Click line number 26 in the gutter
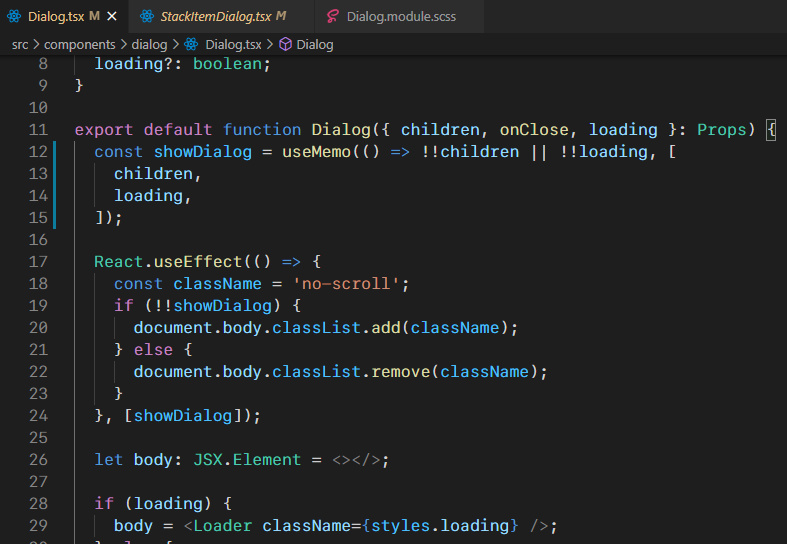787x544 pixels. pyautogui.click(x=38, y=460)
